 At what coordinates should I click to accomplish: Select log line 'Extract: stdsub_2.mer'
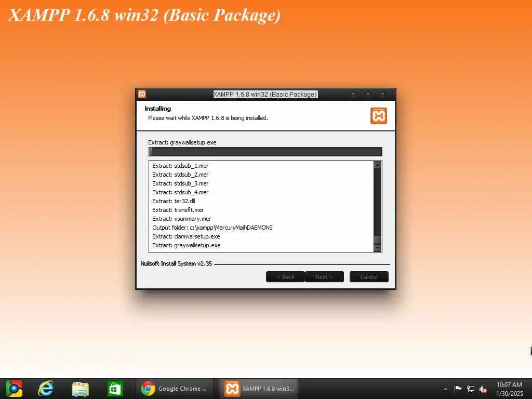click(x=180, y=175)
